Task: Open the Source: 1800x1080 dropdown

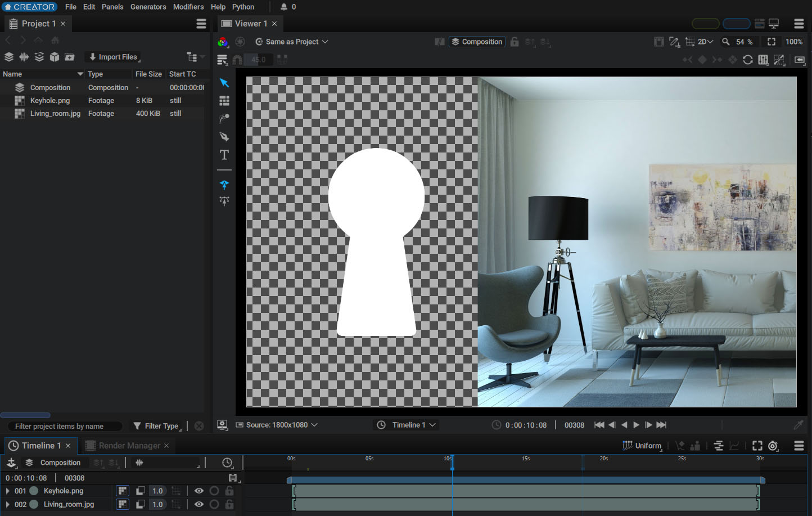Action: (276, 425)
